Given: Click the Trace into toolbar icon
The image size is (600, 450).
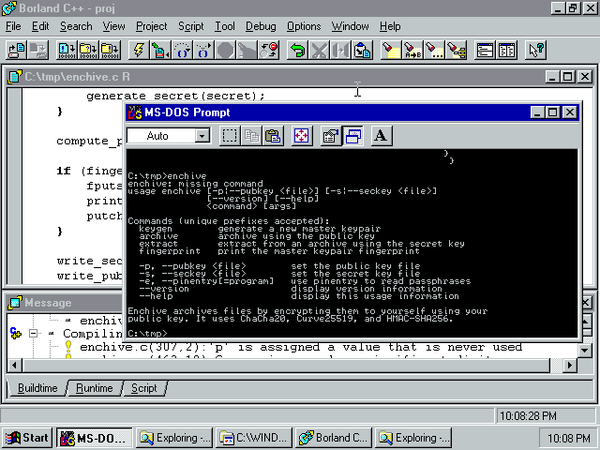Looking at the screenshot, I should click(x=204, y=50).
